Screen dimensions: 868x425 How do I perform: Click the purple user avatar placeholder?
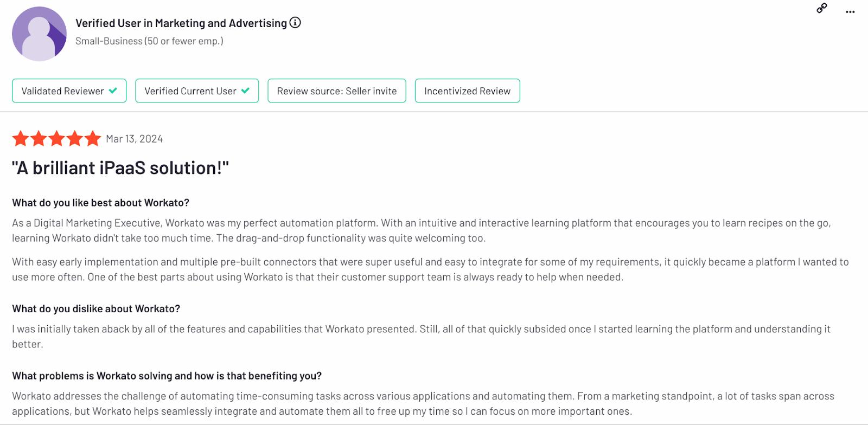tap(39, 34)
